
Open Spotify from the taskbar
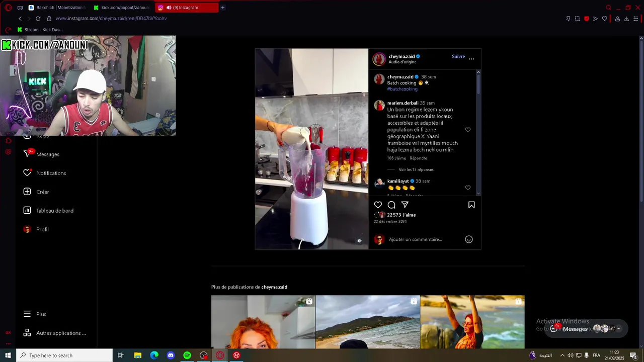click(187, 355)
